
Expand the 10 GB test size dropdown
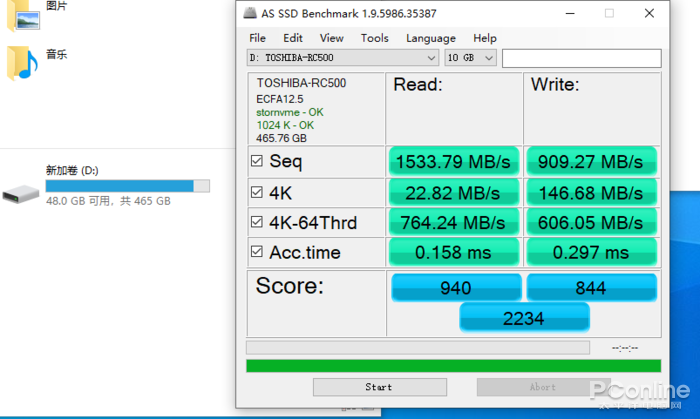pos(471,58)
